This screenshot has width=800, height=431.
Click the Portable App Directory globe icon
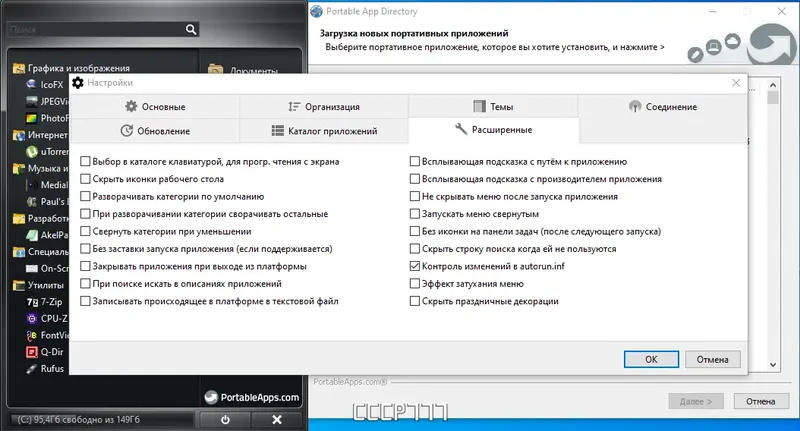316,11
